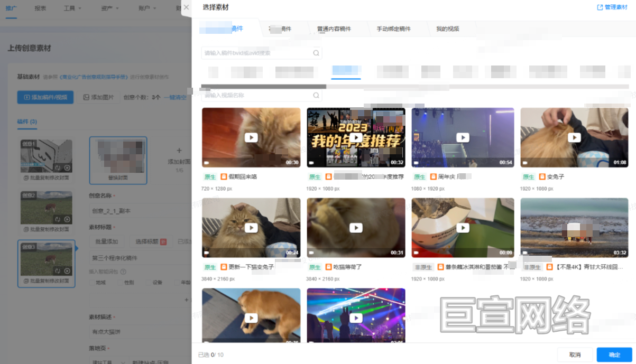This screenshot has width=636, height=364.
Task: Click 确定 button
Action: tap(614, 354)
